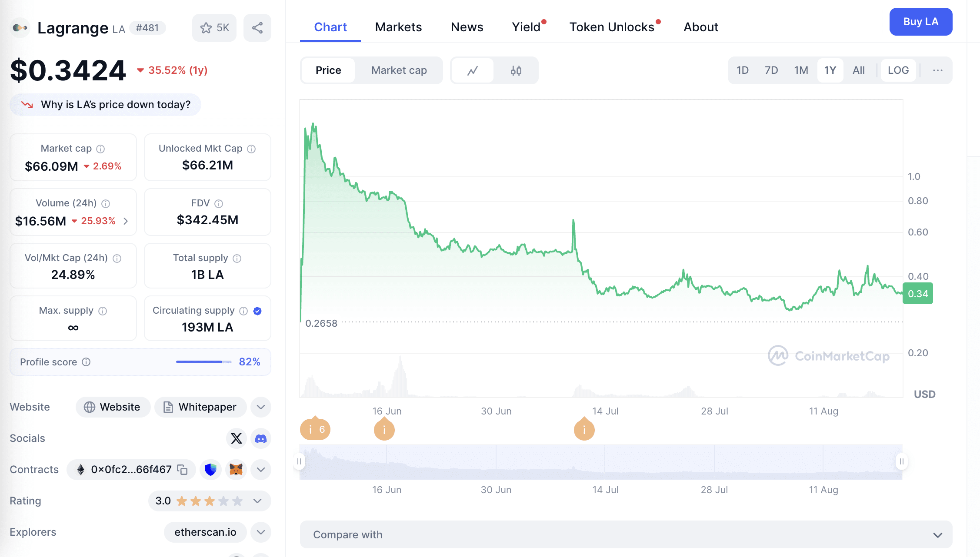Open the X (Twitter) social link
The image size is (980, 557).
pyautogui.click(x=237, y=438)
